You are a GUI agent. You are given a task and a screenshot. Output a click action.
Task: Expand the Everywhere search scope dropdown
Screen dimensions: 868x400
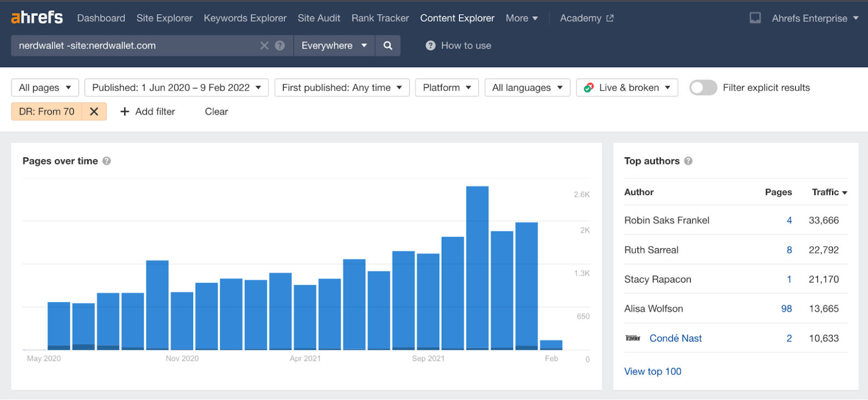coord(334,46)
